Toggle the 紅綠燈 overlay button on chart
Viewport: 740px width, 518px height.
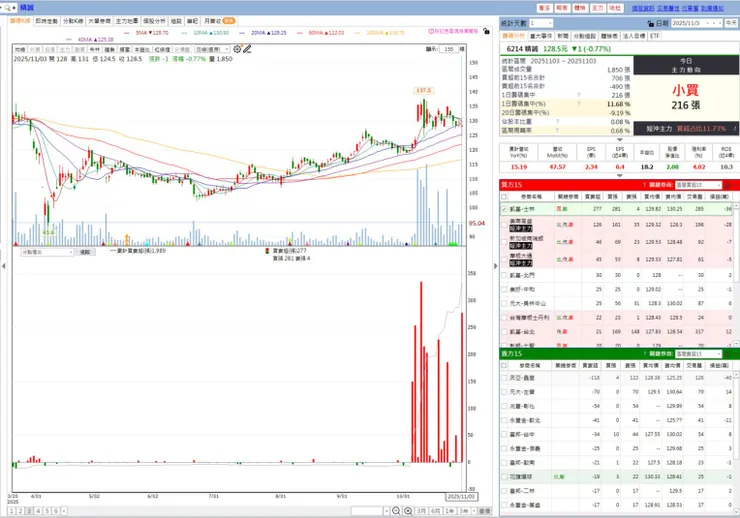(x=162, y=50)
